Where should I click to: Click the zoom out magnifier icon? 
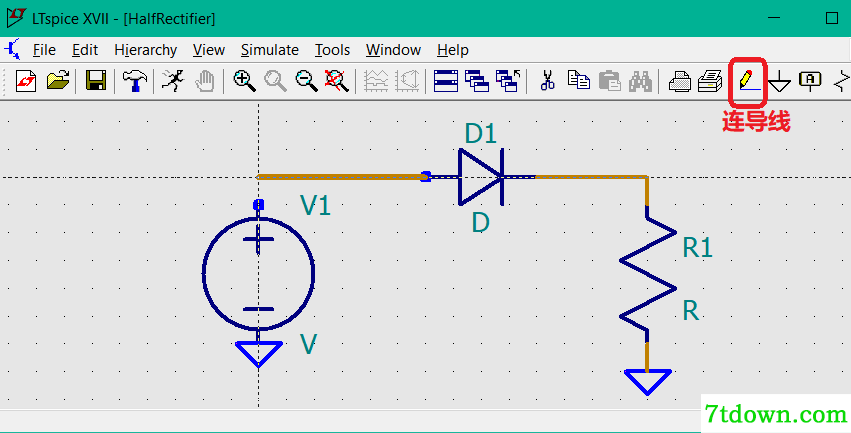307,81
